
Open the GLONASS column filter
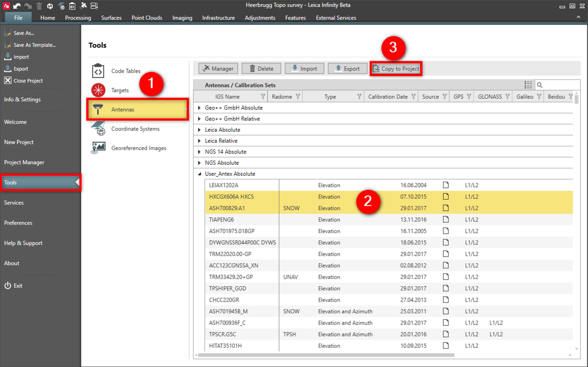click(x=507, y=97)
